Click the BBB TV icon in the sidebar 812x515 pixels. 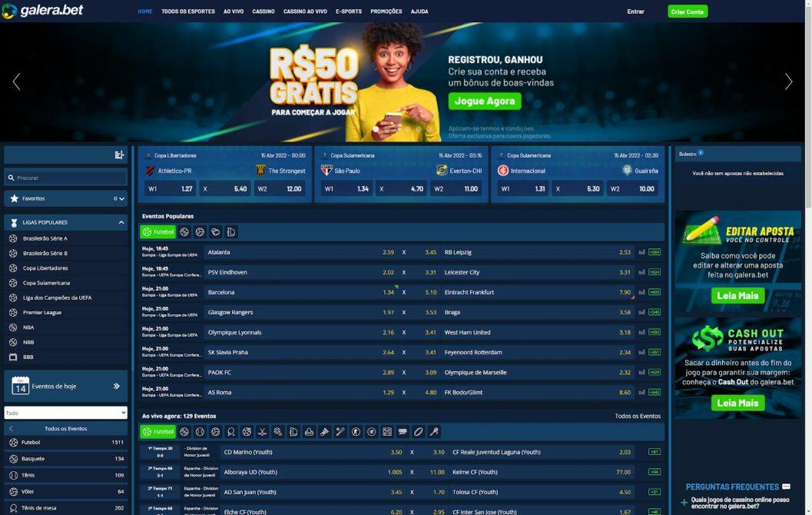tap(14, 357)
